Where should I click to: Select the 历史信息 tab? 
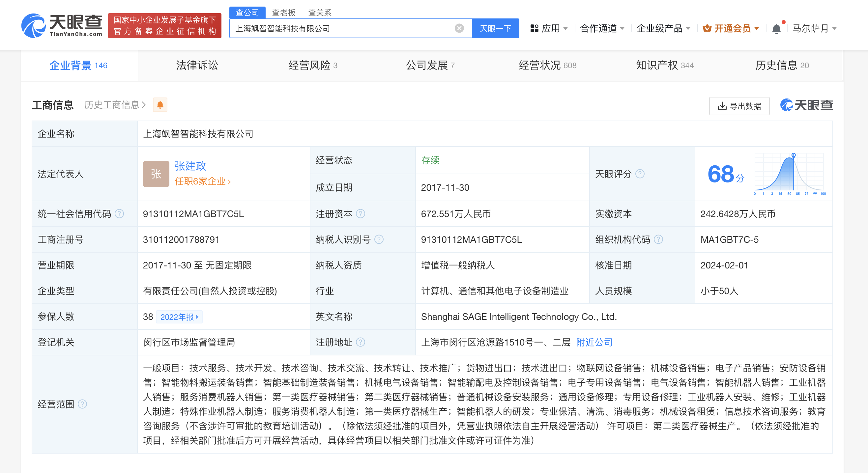click(x=782, y=65)
